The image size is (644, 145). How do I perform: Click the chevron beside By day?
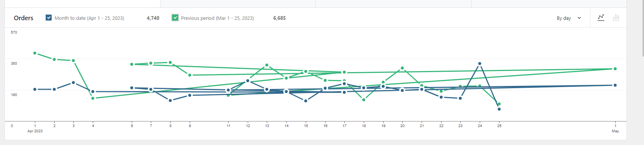tap(579, 18)
